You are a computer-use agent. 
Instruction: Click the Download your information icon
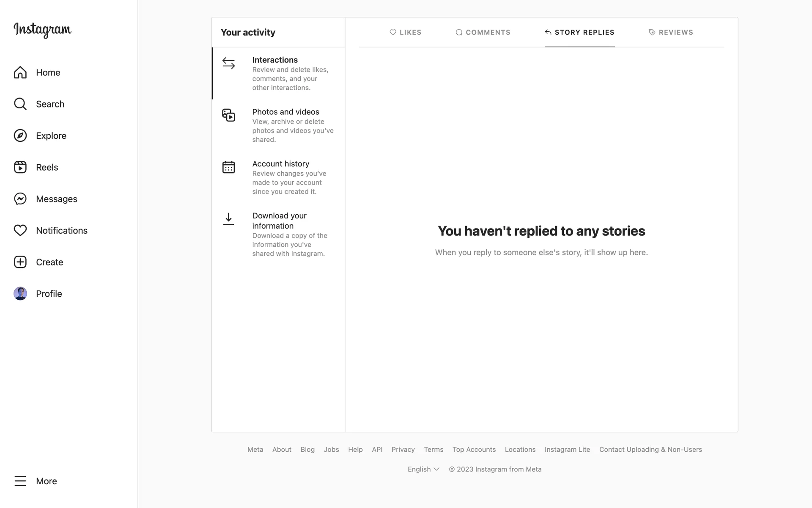tap(228, 219)
